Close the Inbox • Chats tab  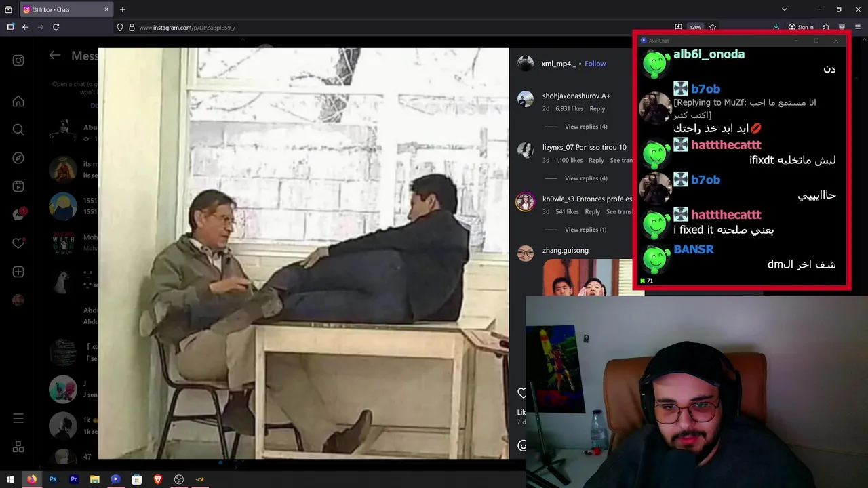(106, 9)
